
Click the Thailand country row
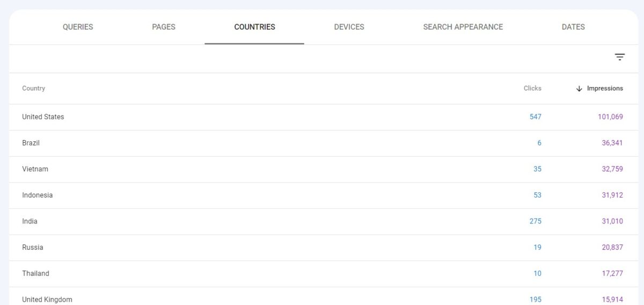click(x=35, y=273)
